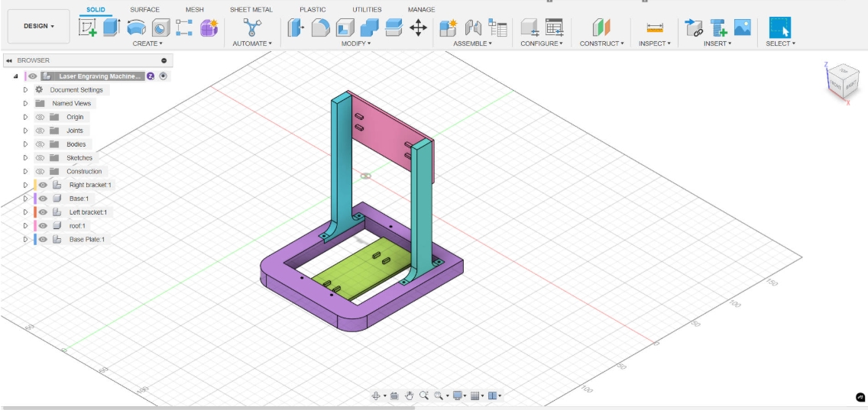Switch to the SURFACE tab
Screen dimensions: 868x410
[x=144, y=9]
